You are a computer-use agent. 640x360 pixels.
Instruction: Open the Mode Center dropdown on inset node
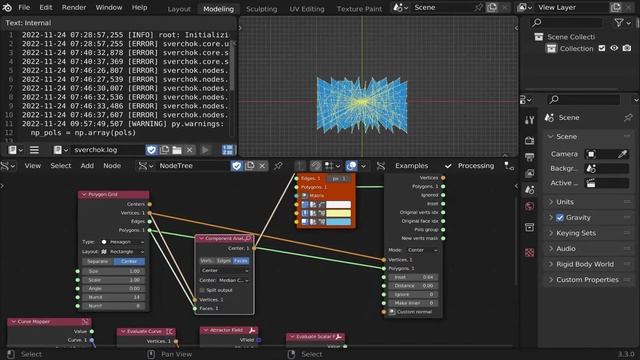[x=422, y=250]
